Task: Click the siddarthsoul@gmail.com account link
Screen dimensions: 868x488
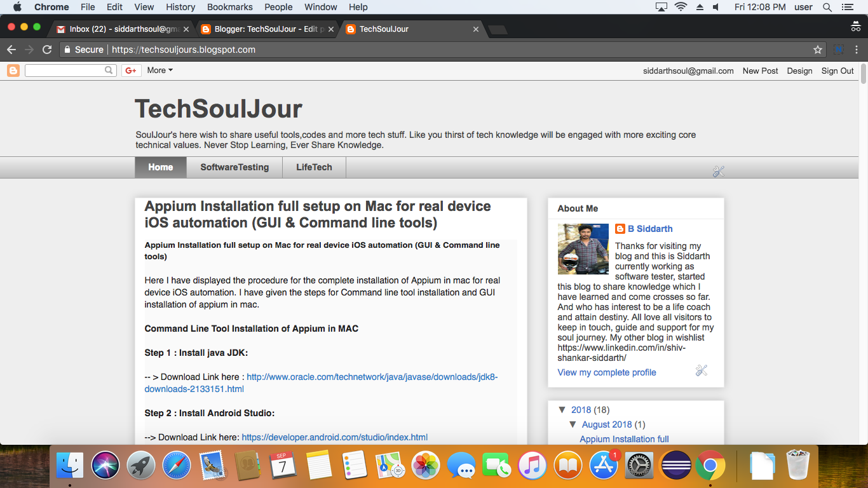Action: point(688,71)
